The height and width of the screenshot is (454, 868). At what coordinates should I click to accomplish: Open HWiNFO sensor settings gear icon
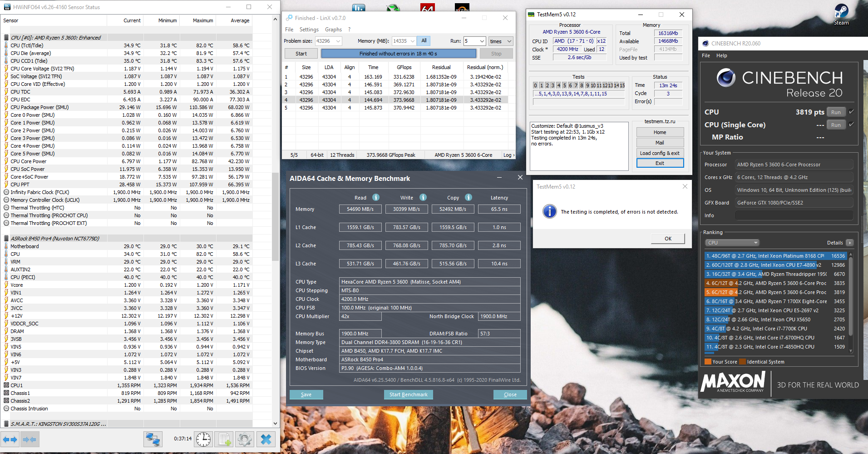[x=245, y=439]
